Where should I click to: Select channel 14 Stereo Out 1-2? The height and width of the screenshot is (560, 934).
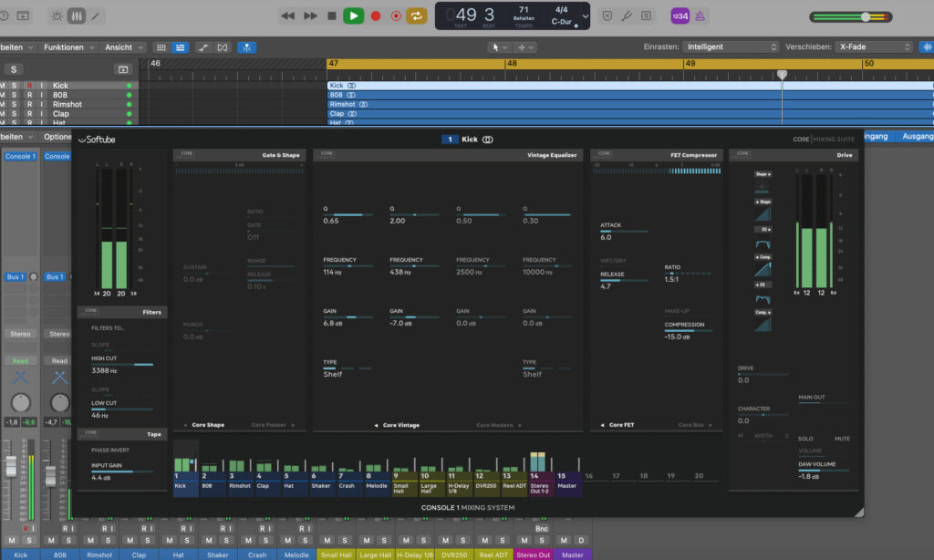click(x=540, y=483)
